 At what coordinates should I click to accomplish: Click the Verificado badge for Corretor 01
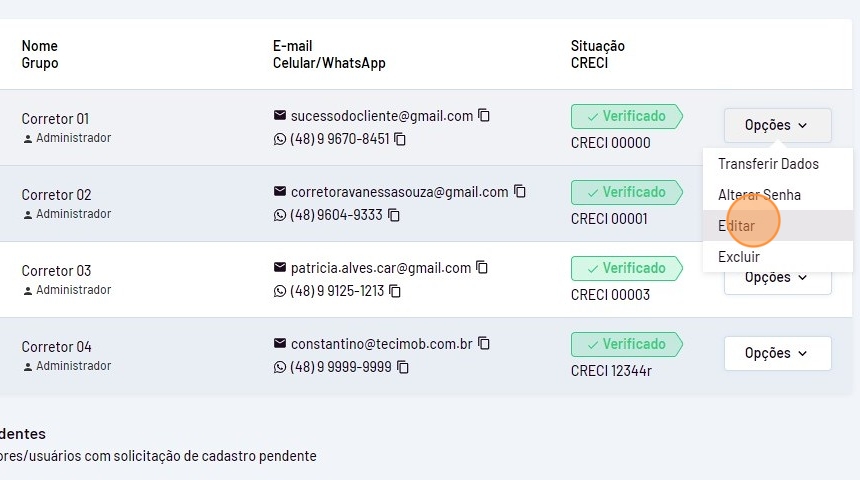(x=625, y=116)
